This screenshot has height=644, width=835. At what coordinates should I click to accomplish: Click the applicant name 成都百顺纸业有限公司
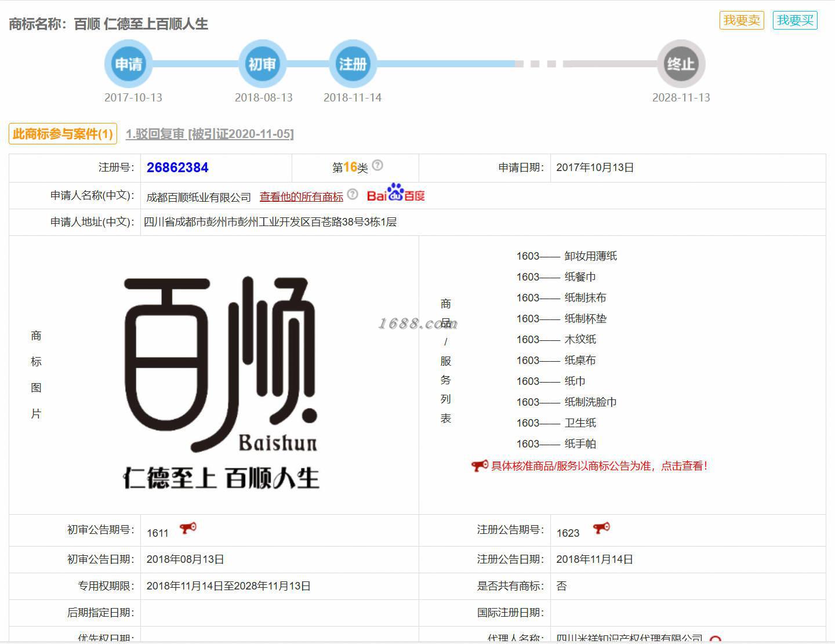click(198, 197)
